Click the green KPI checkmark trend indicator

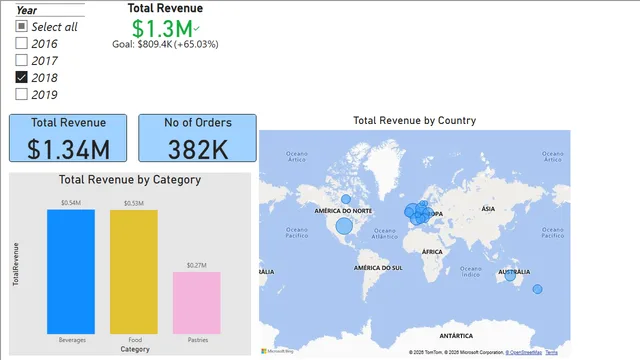197,29
